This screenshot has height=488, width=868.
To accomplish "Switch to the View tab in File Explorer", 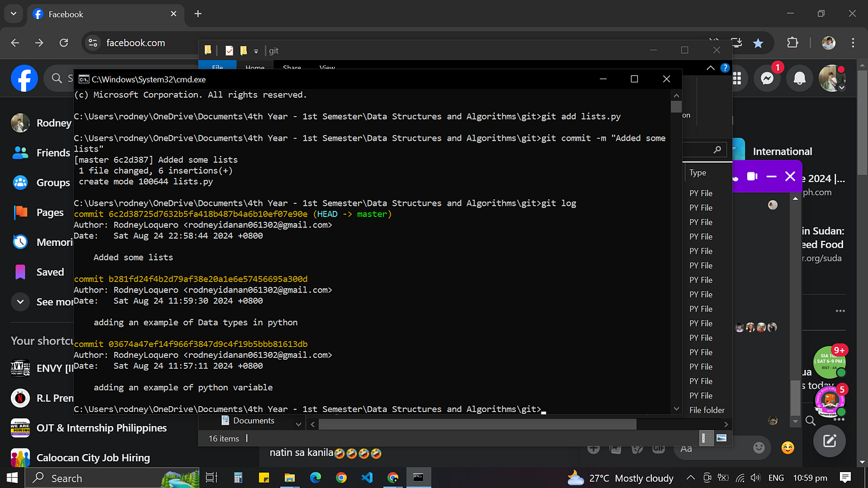I will [x=327, y=67].
